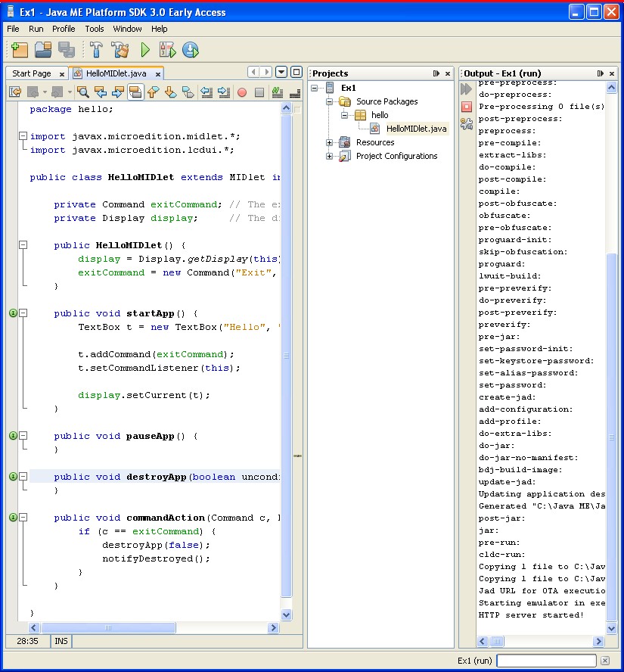
Task: Click the Run via OTA download icon
Action: (191, 50)
